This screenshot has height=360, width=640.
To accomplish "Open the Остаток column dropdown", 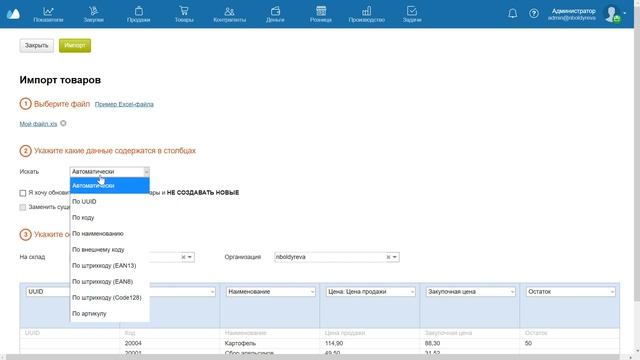I will tap(570, 292).
